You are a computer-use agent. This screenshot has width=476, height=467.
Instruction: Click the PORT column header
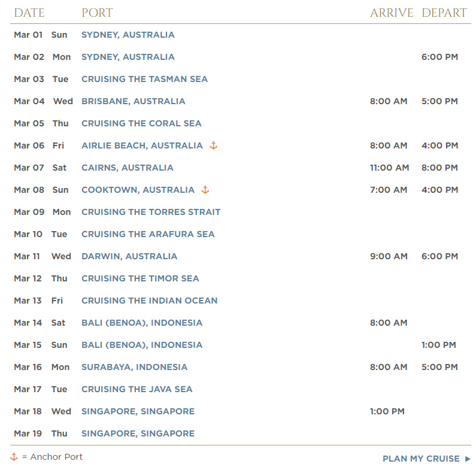tap(97, 13)
